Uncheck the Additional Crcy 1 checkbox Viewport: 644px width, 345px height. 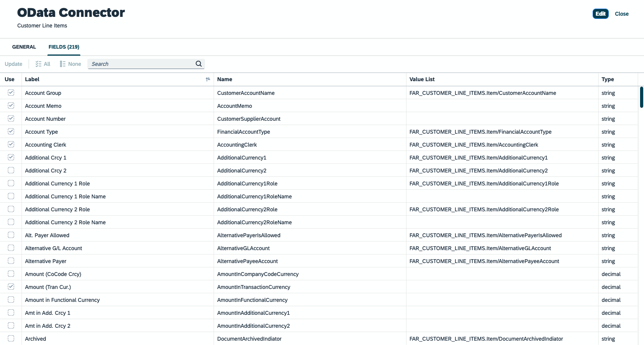pos(11,157)
